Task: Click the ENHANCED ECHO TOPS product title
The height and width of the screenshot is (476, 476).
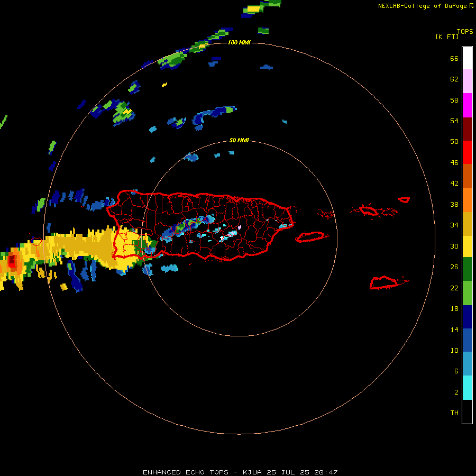Action: [x=185, y=472]
